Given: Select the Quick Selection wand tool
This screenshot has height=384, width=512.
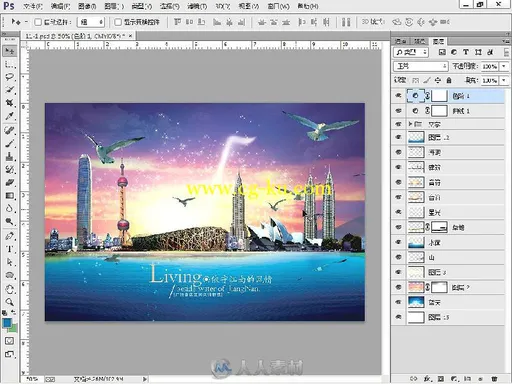Looking at the screenshot, I should pos(10,90).
